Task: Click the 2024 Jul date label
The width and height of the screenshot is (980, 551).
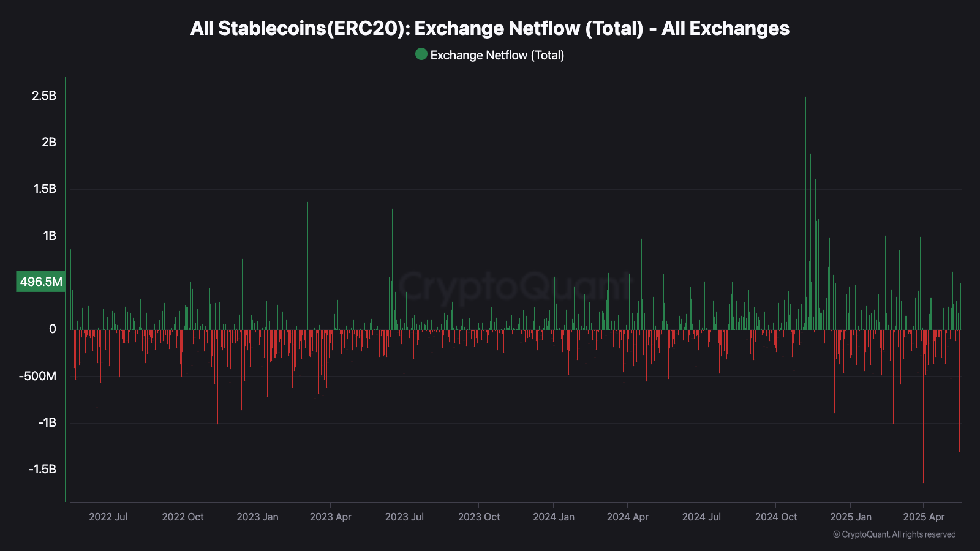Action: (x=701, y=517)
